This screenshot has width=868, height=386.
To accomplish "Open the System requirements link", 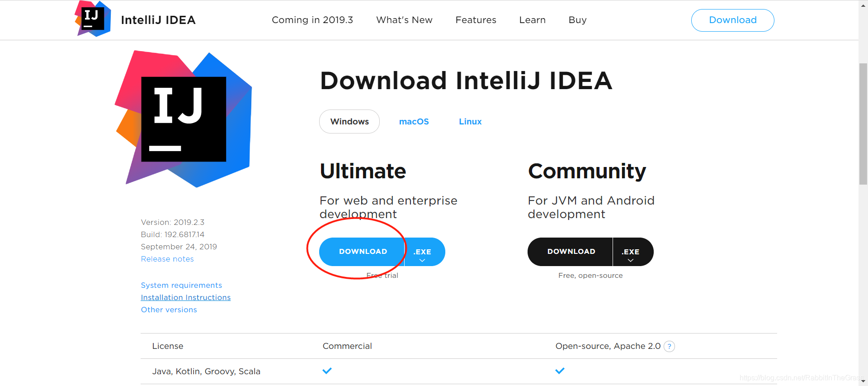I will tap(181, 285).
